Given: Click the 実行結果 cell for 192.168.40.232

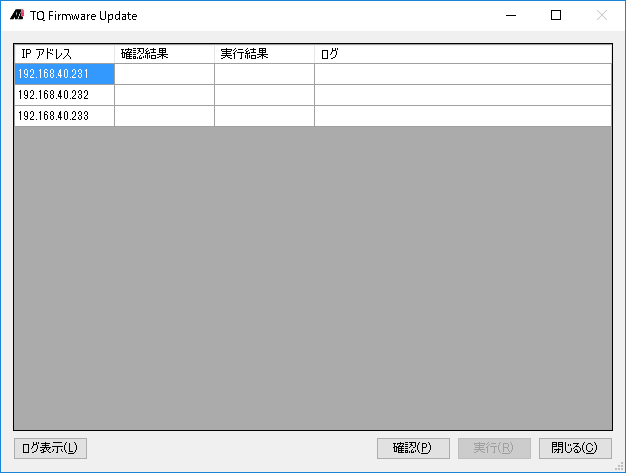Looking at the screenshot, I should 264,95.
